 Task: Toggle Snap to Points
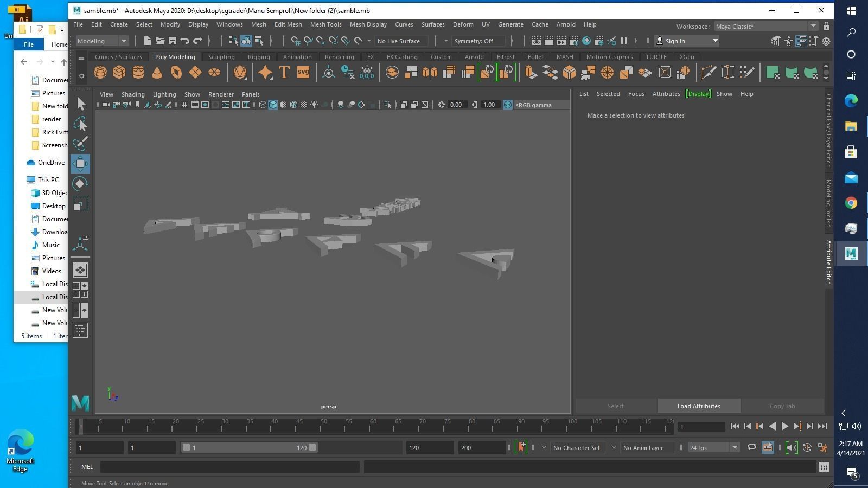click(321, 41)
